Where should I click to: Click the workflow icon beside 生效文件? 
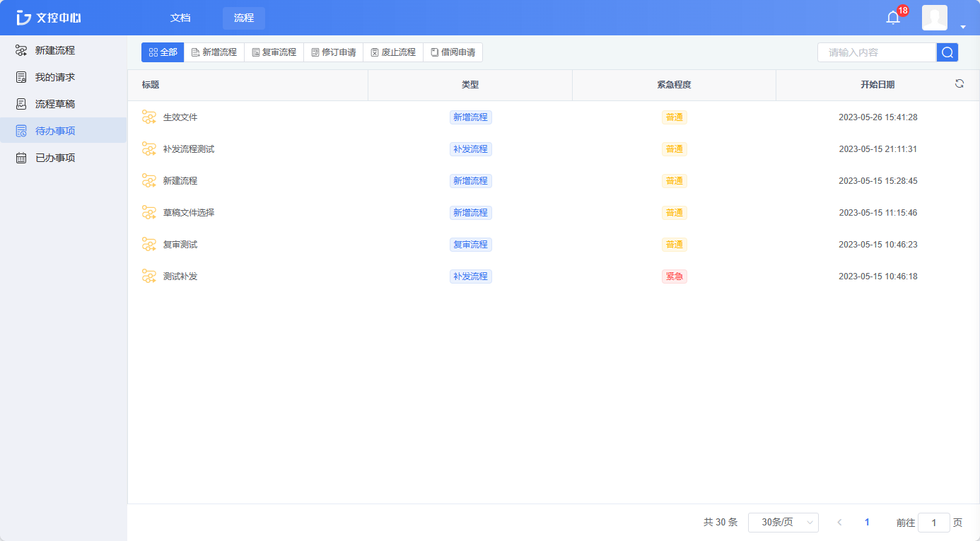[148, 117]
